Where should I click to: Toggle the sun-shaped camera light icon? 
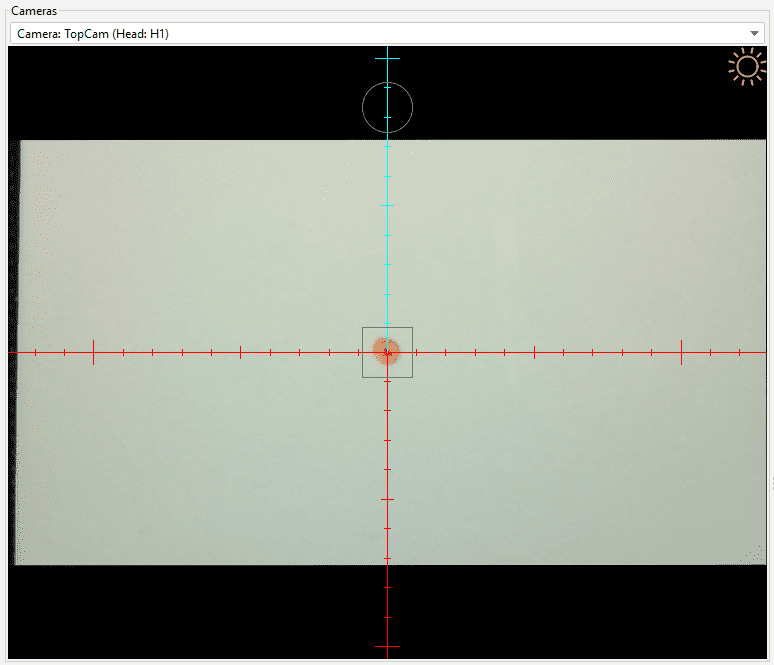point(746,67)
